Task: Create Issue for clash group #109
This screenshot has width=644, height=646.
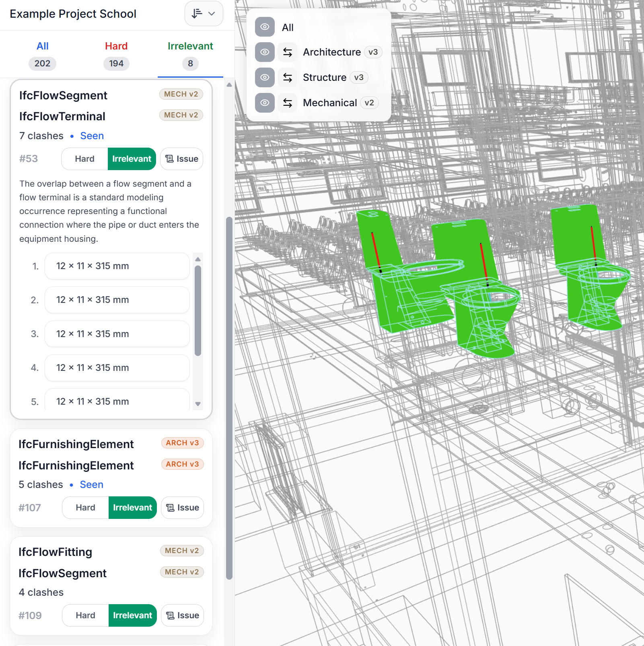Action: pyautogui.click(x=183, y=615)
